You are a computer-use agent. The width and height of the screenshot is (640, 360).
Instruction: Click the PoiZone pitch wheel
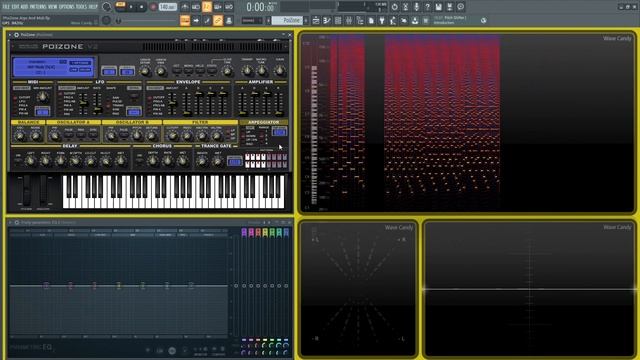[x=27, y=191]
